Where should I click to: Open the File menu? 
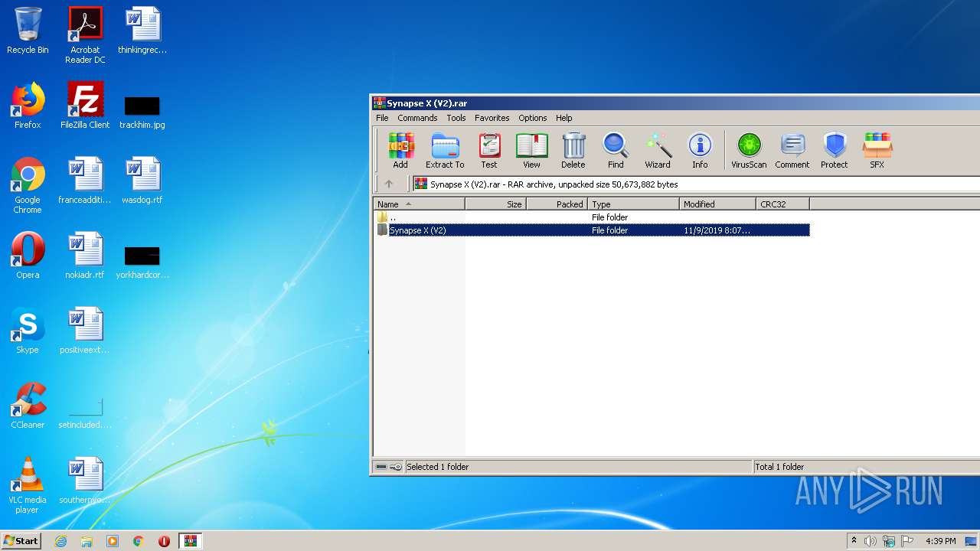pyautogui.click(x=382, y=118)
